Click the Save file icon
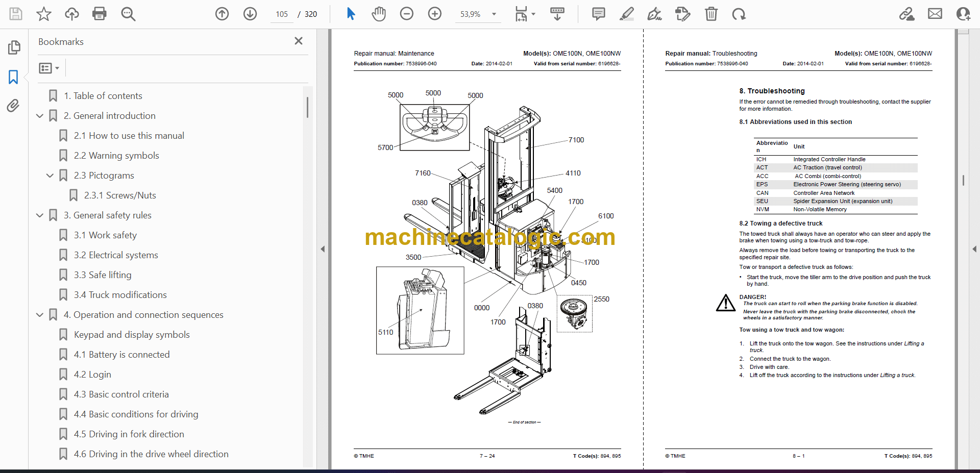 (16, 14)
